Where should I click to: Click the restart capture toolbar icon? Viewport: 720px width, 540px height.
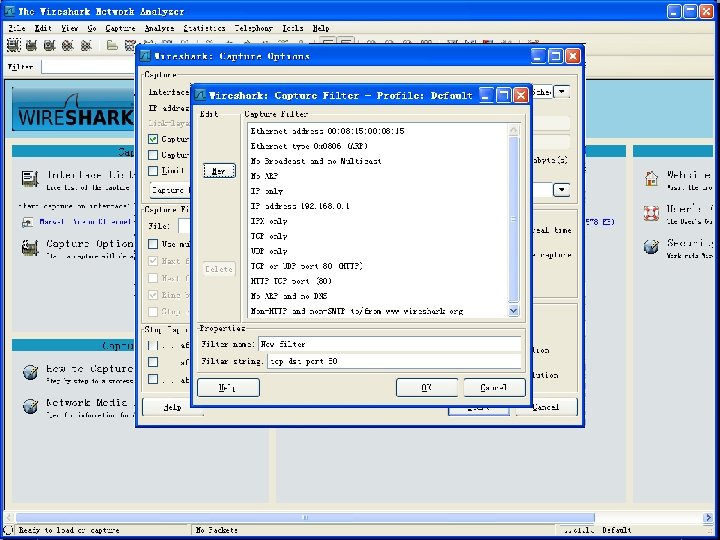[86, 45]
